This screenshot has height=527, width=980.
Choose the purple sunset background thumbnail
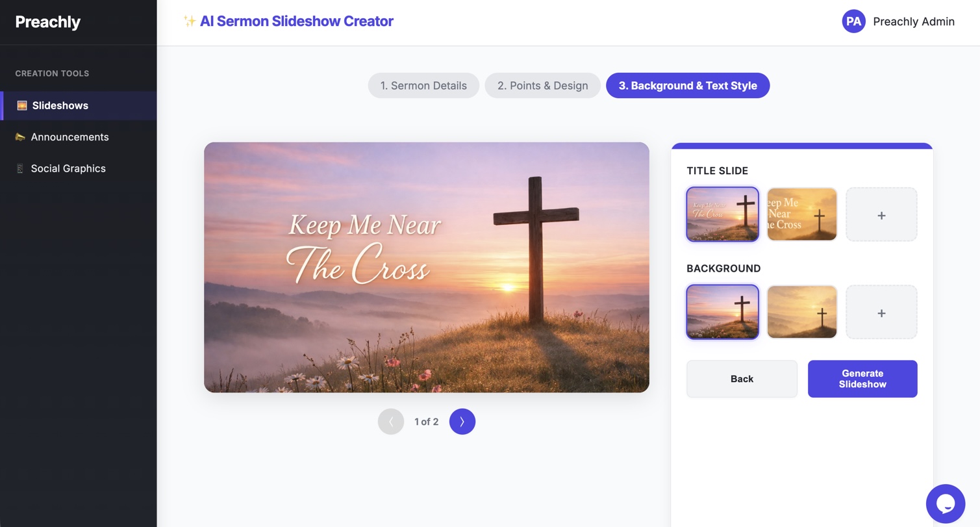pyautogui.click(x=722, y=312)
